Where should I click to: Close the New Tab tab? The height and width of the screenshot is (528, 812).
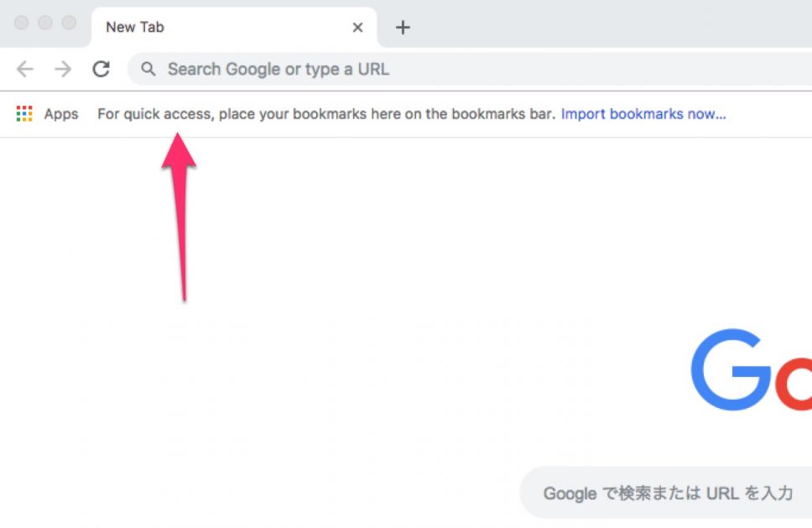click(357, 27)
